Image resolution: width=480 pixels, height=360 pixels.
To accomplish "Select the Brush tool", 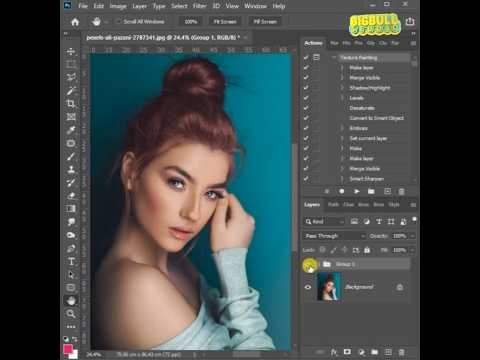I will click(x=71, y=156).
